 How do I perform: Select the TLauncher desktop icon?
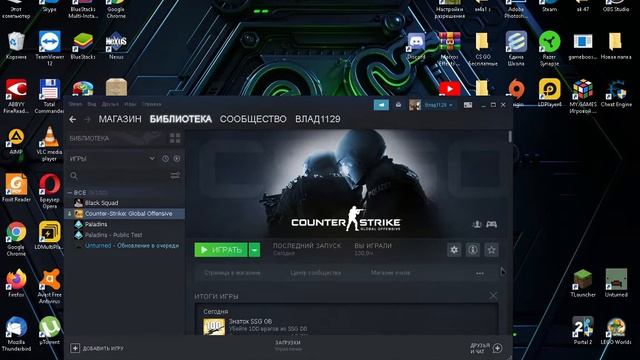pos(583,282)
